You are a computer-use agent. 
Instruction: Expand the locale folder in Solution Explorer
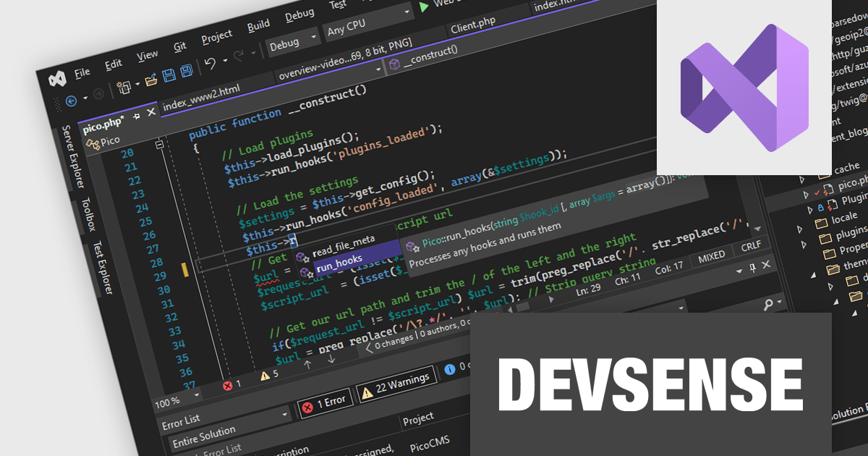pos(801,229)
